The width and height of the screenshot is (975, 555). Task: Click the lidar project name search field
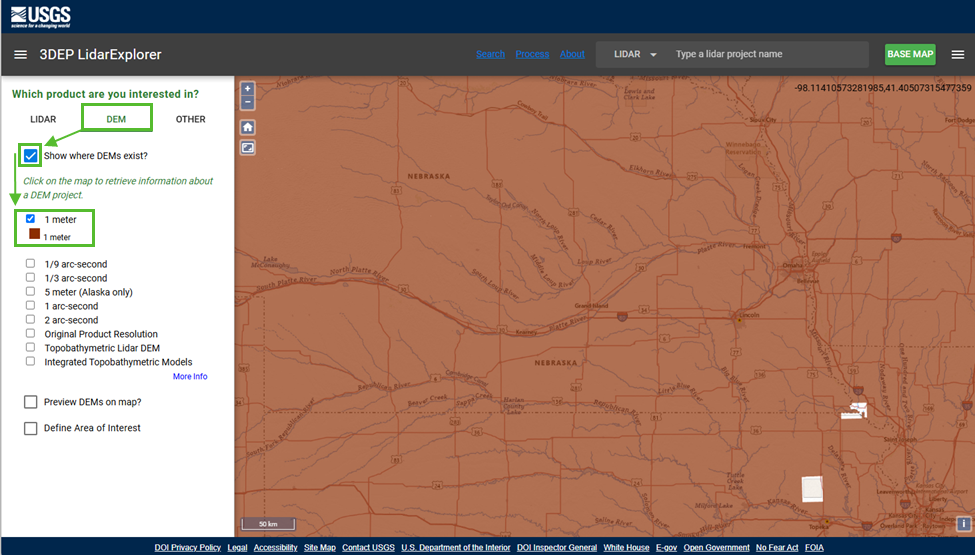[x=768, y=55]
